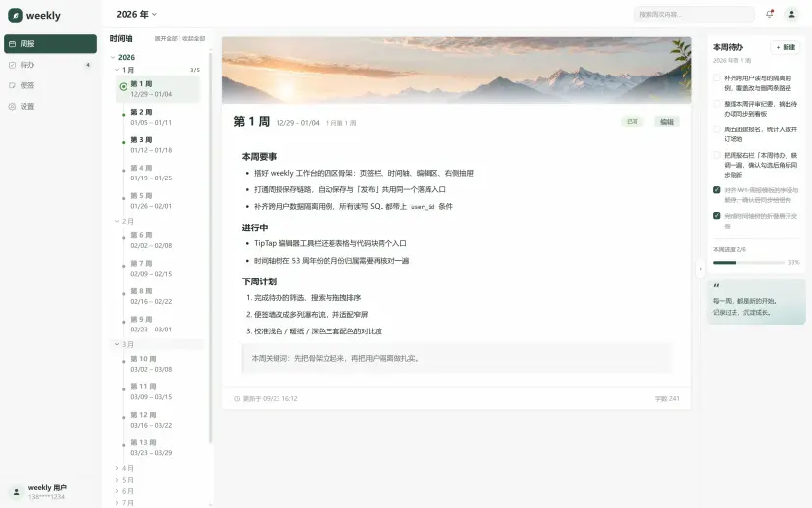Uncheck the first completed strikethrough todo
812x508 pixels.
tap(717, 190)
